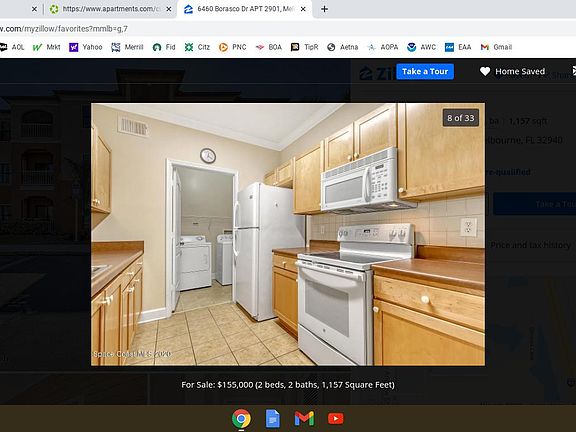576x432 pixels.
Task: Open the BOA bookmark
Action: (269, 47)
